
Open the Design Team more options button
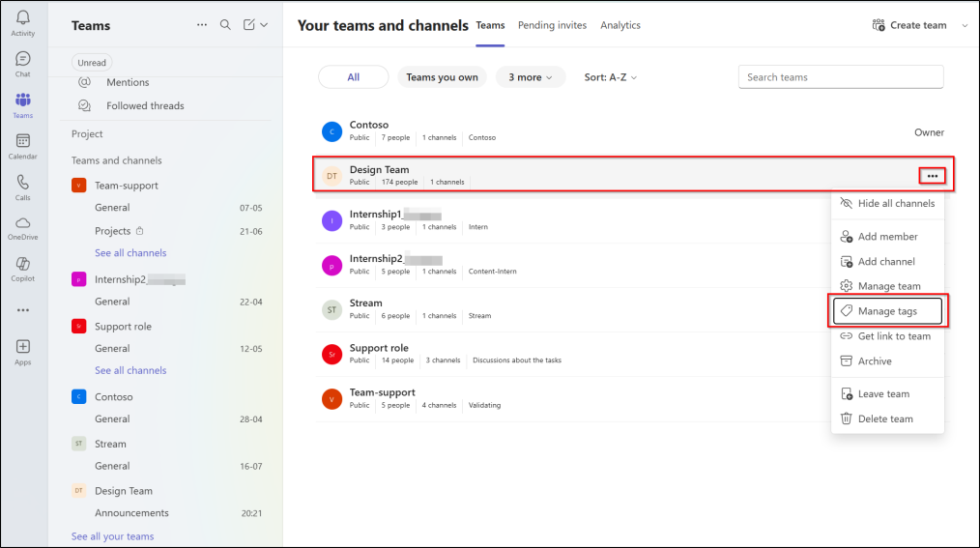(x=932, y=176)
